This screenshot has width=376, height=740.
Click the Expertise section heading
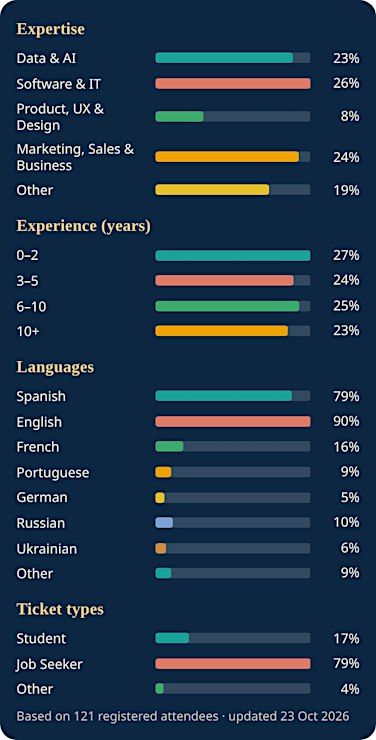(50, 29)
